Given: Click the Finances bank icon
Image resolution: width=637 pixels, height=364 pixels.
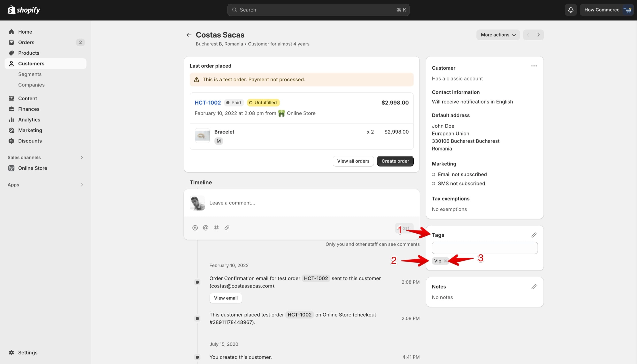Looking at the screenshot, I should [11, 109].
